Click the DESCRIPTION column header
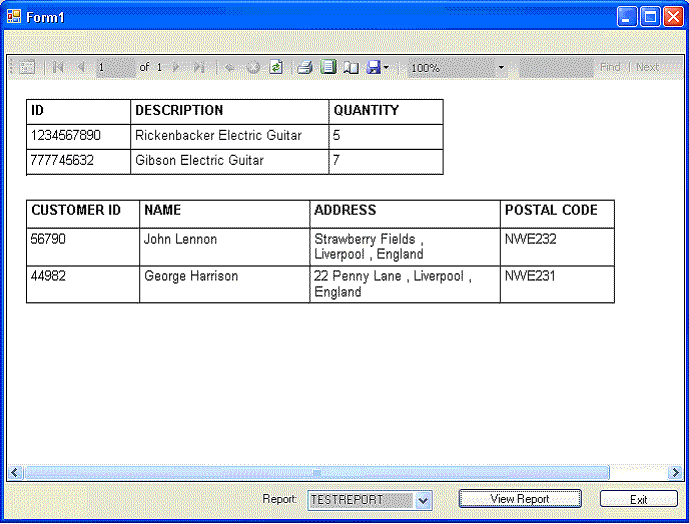 229,112
